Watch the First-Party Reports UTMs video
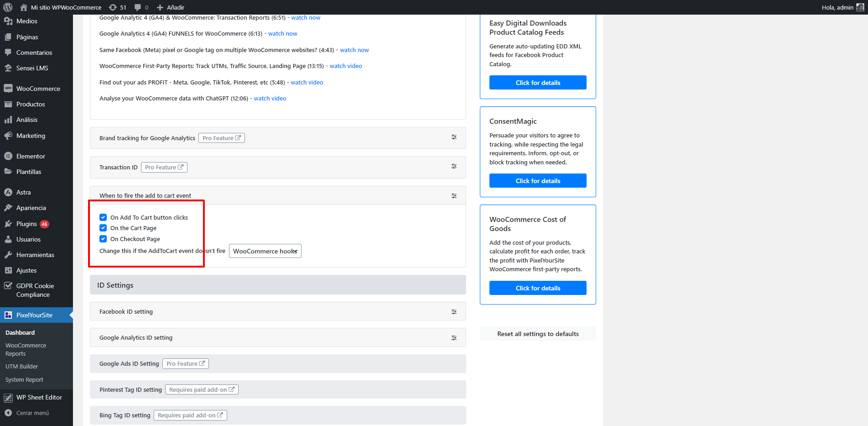 click(x=346, y=66)
